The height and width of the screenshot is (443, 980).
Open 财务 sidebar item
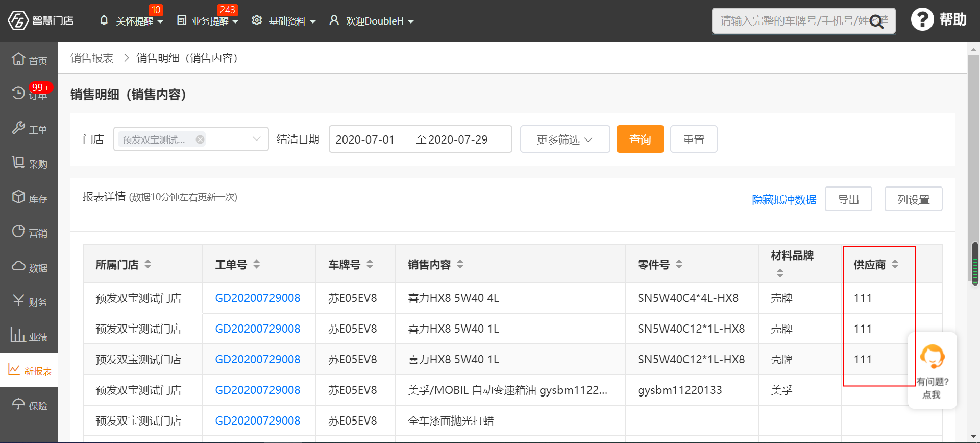click(x=29, y=301)
